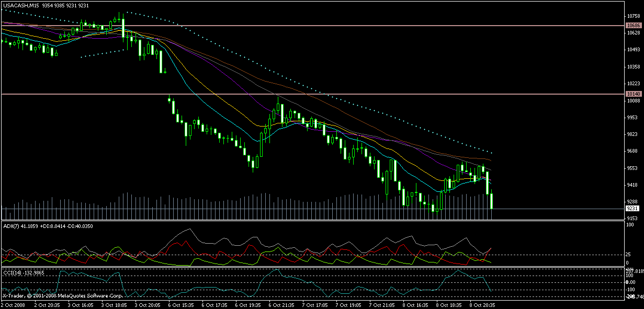
Task: Click the 10088 price axis label
Action: pyautogui.click(x=634, y=100)
